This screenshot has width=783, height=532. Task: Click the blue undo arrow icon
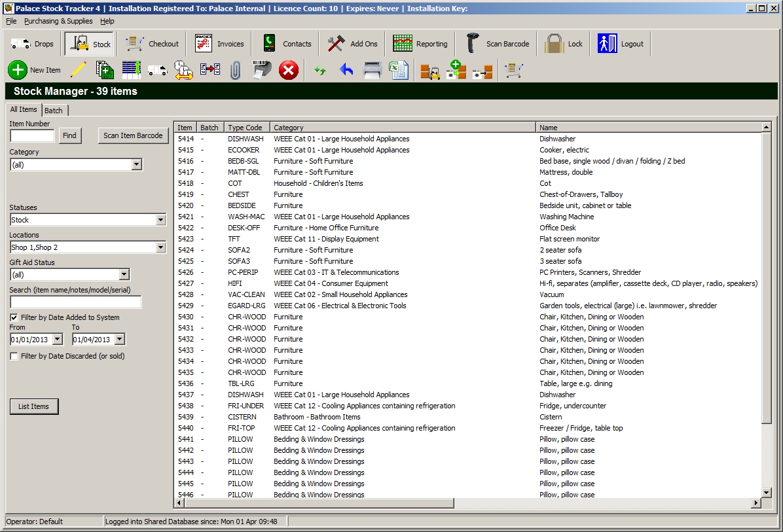[346, 70]
